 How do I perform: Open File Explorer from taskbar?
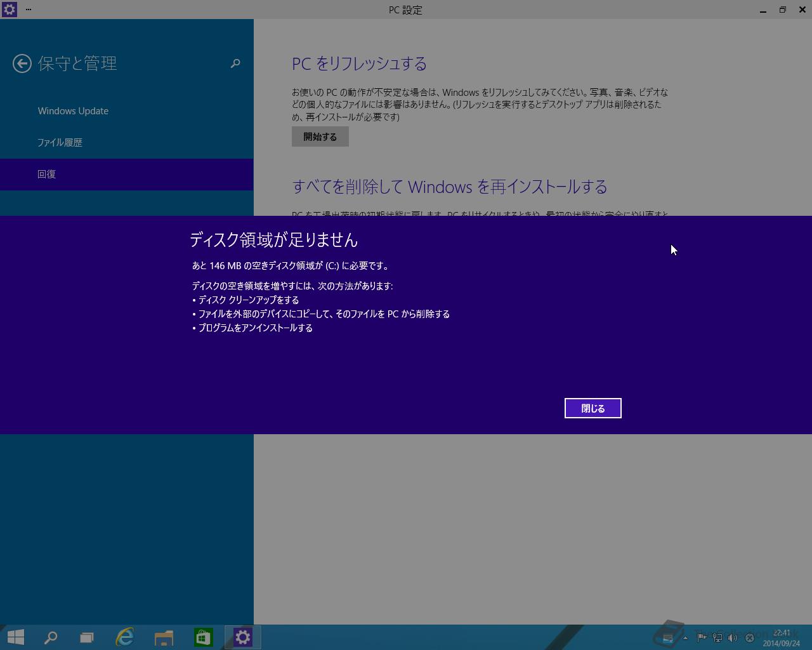click(x=164, y=637)
